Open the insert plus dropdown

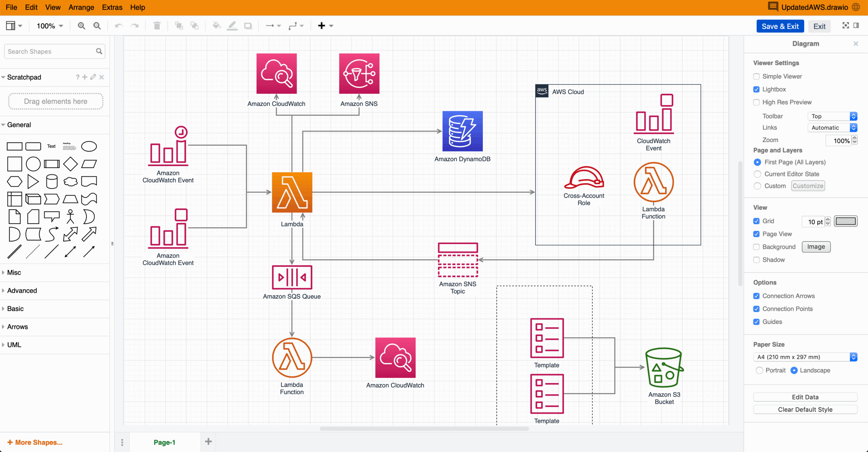click(x=325, y=26)
